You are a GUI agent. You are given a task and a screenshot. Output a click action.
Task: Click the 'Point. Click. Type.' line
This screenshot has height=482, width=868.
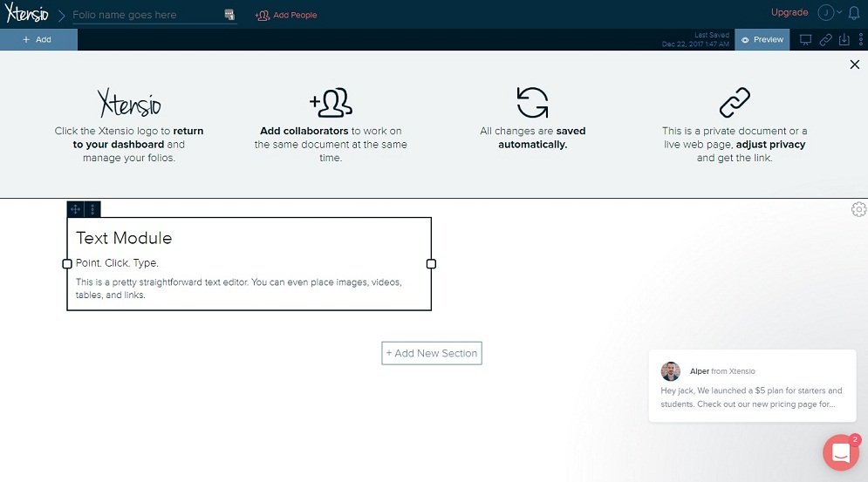click(x=118, y=263)
